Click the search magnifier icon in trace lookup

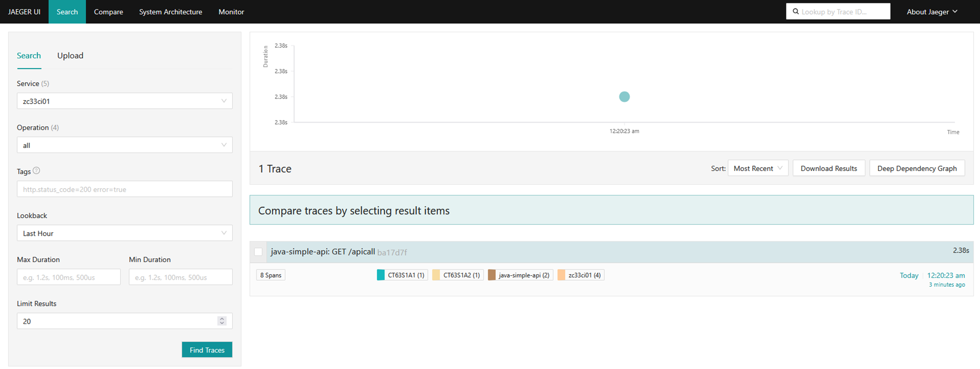(796, 11)
